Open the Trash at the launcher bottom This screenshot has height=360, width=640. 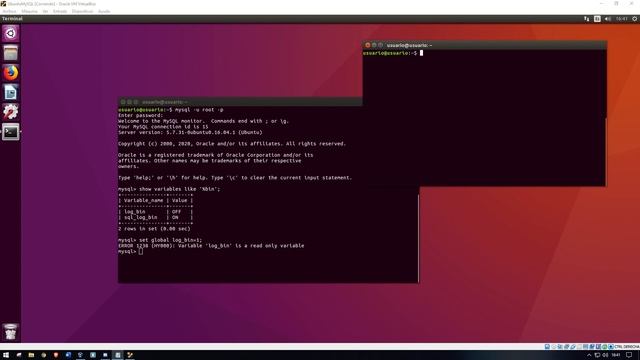(11, 332)
